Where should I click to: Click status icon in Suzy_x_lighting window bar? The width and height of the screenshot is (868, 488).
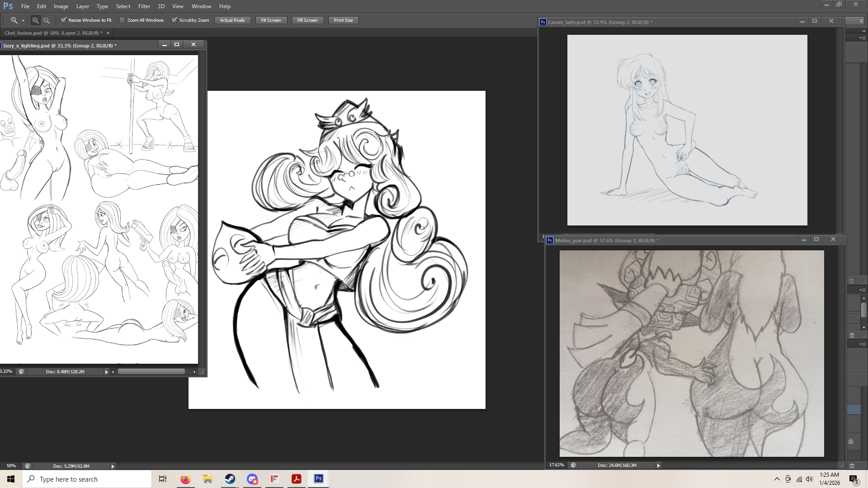click(x=21, y=372)
